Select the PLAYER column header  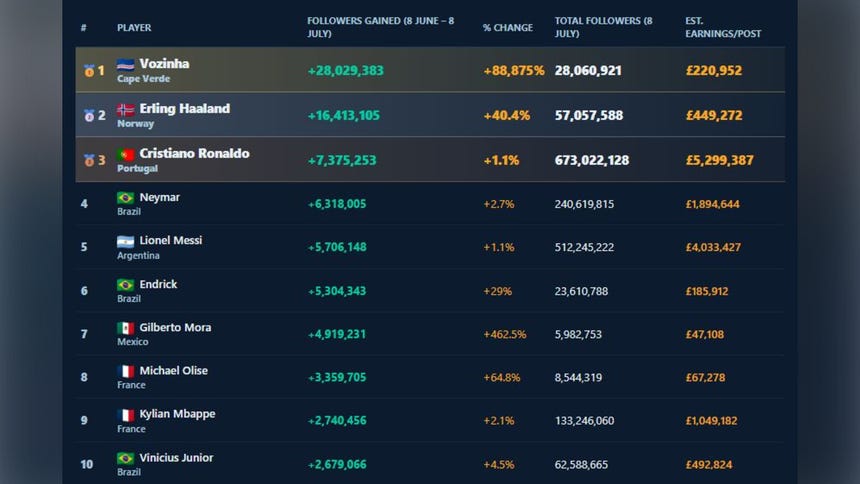click(x=134, y=27)
